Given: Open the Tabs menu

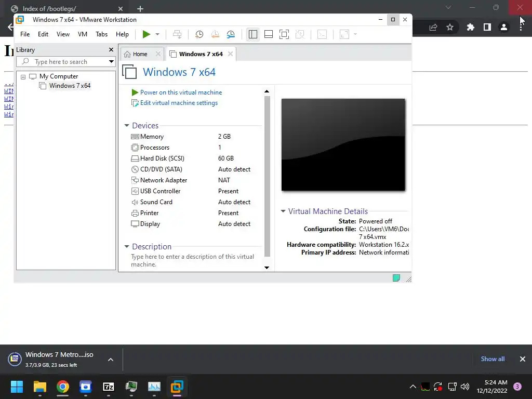Looking at the screenshot, I should (101, 34).
